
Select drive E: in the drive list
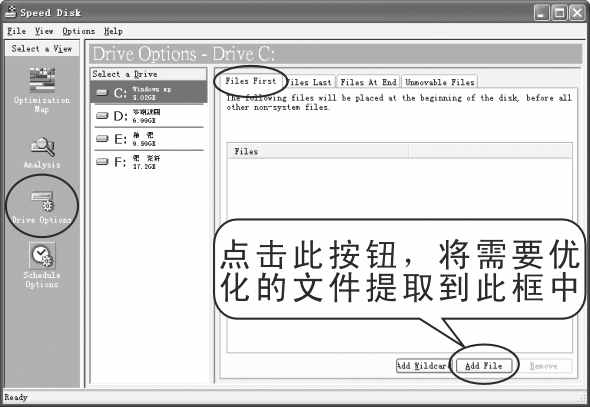pos(149,139)
